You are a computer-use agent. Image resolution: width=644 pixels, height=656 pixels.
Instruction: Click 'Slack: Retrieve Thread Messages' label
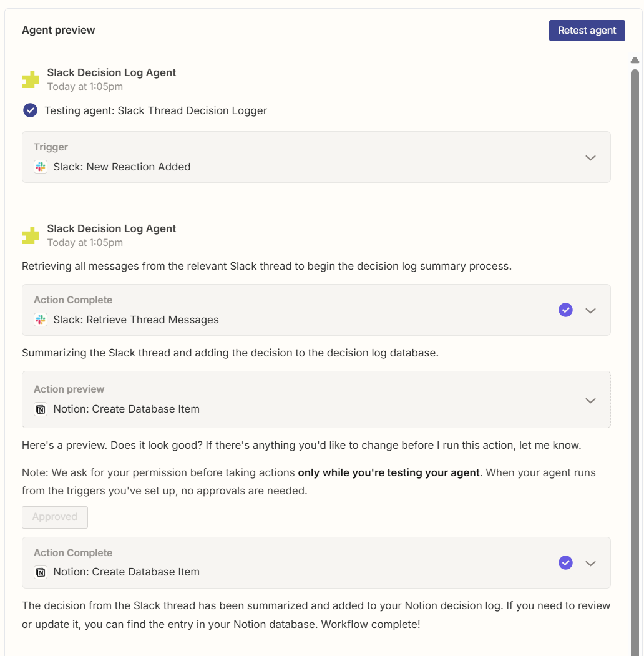(x=136, y=320)
